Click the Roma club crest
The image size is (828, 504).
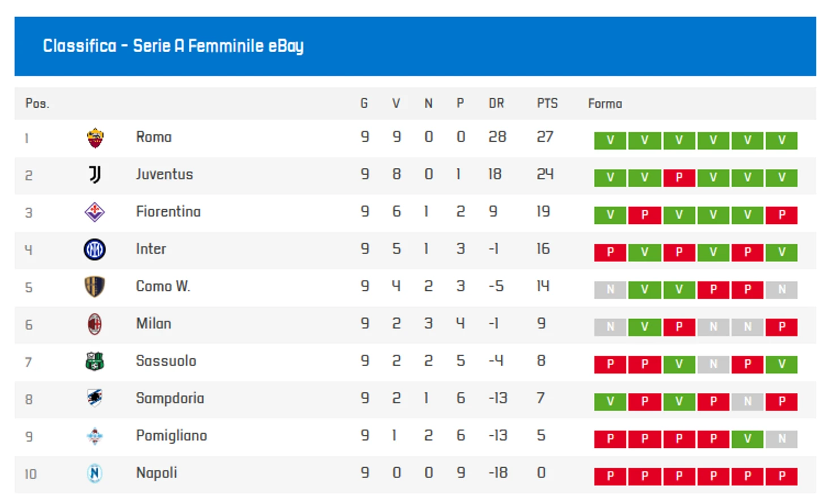[95, 138]
